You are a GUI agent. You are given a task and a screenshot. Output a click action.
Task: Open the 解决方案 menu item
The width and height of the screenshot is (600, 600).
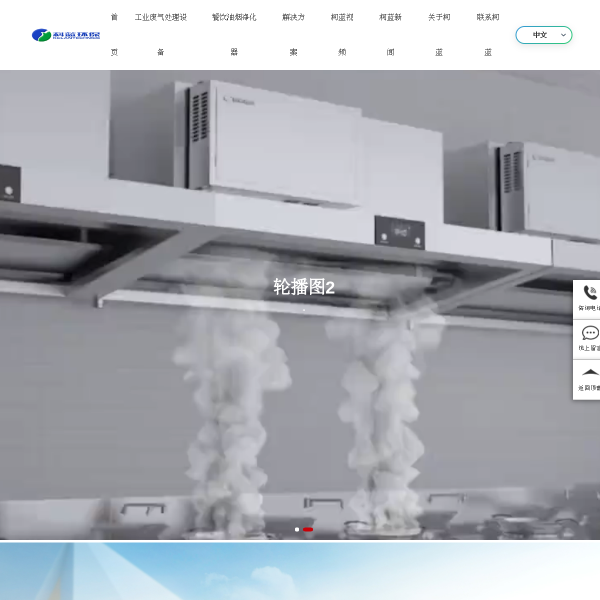tap(293, 34)
